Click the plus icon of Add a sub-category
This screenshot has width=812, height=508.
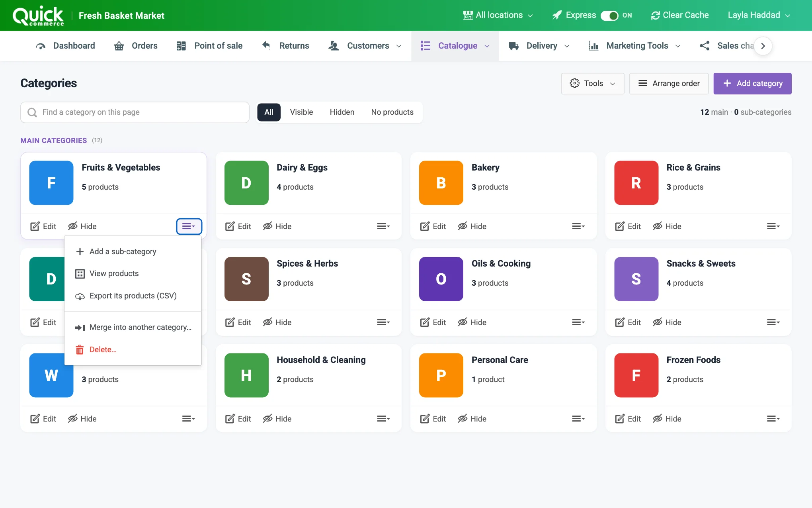[80, 251]
